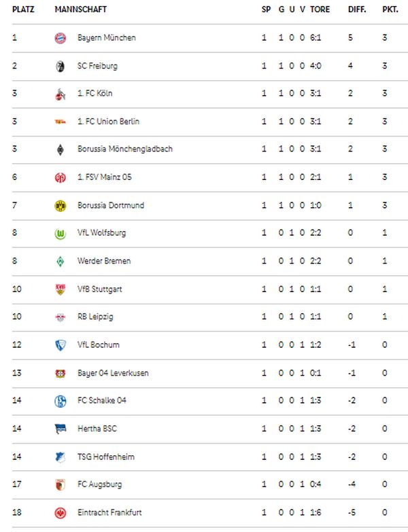Click the FC Augsburg crest

coord(60,484)
